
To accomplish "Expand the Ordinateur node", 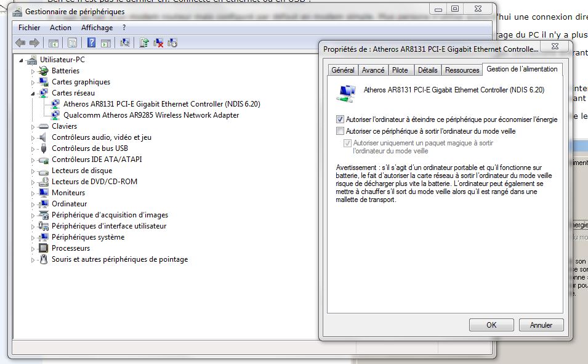I will [x=33, y=204].
